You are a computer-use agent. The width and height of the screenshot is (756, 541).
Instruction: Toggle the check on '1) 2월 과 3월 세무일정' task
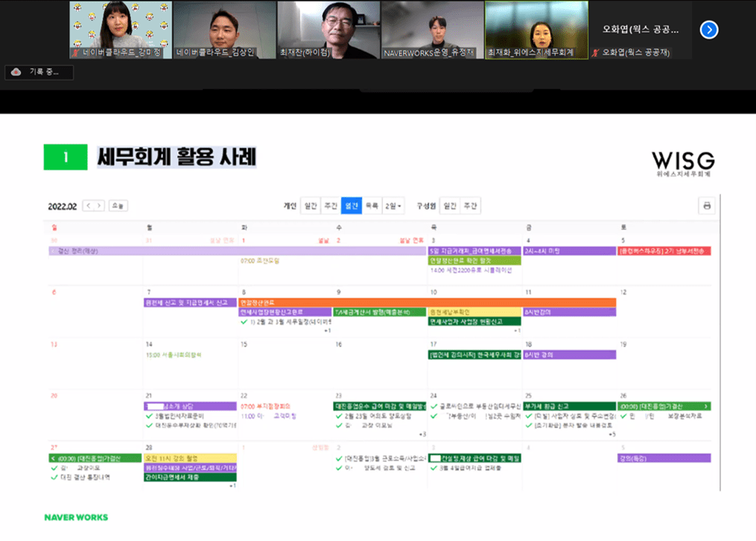(244, 321)
